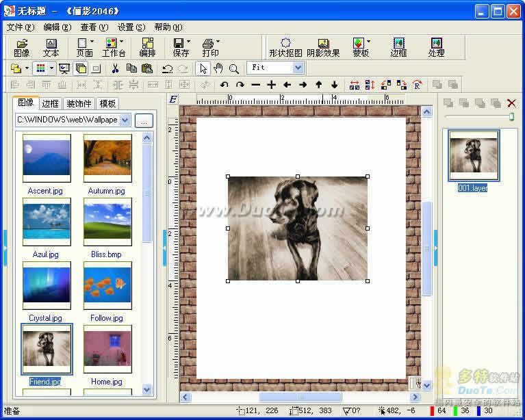Open the 编辑(E) menu
The width and height of the screenshot is (525, 420).
click(57, 27)
